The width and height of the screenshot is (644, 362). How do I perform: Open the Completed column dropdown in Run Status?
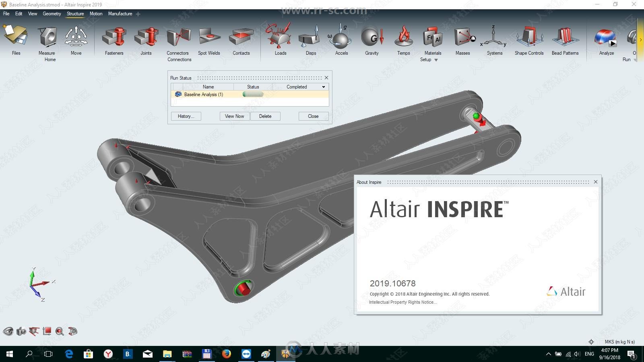323,87
